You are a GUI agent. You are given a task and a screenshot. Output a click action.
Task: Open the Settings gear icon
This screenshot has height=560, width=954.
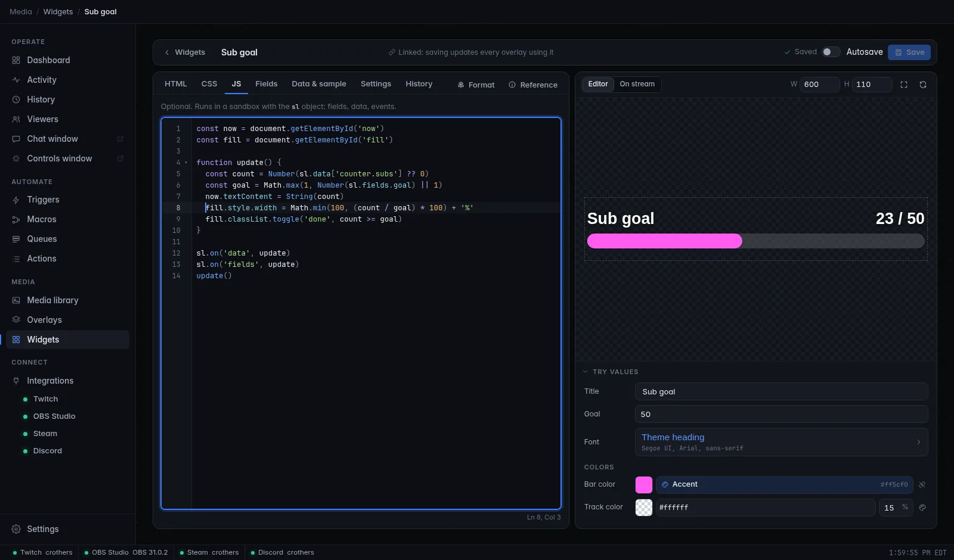click(x=16, y=529)
